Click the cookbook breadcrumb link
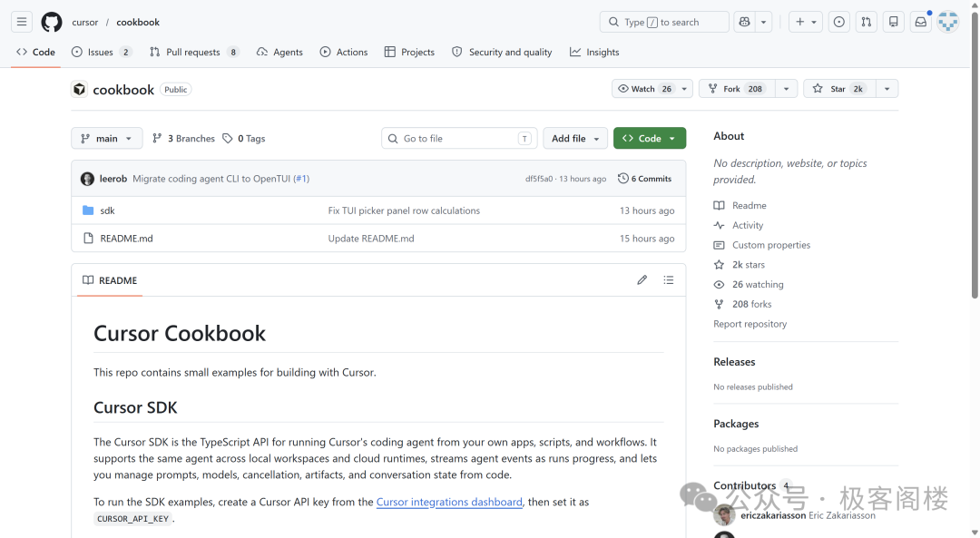 [138, 22]
